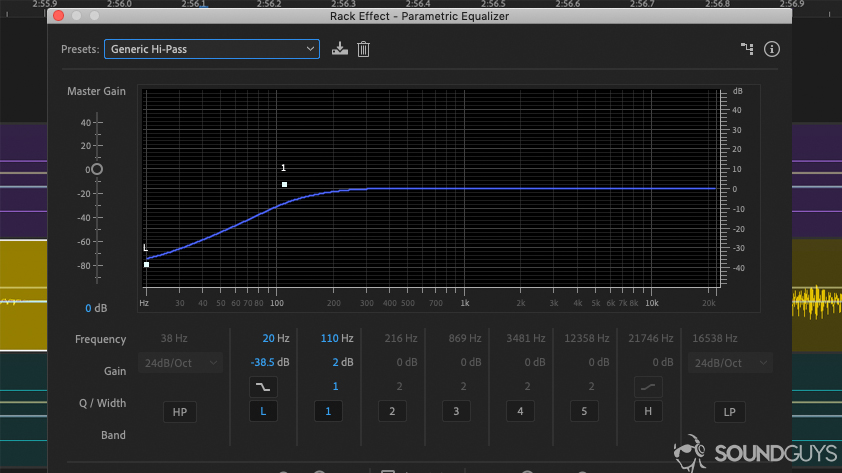Click the band 1 frequency 110 Hz

[337, 338]
